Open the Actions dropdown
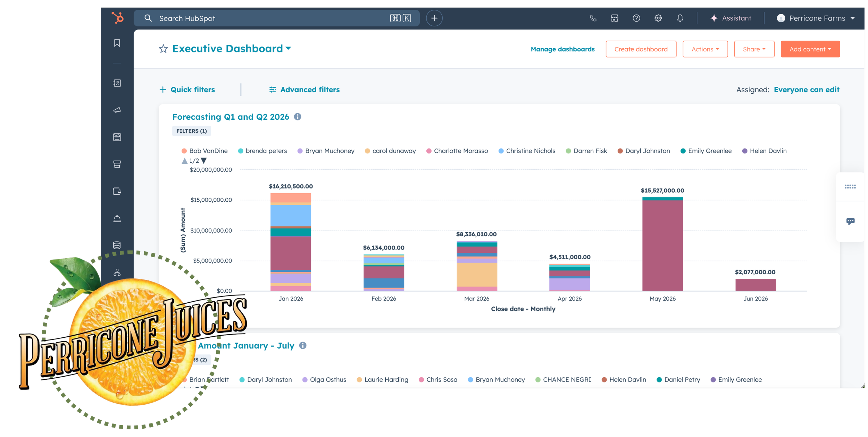868x437 pixels. coord(705,49)
